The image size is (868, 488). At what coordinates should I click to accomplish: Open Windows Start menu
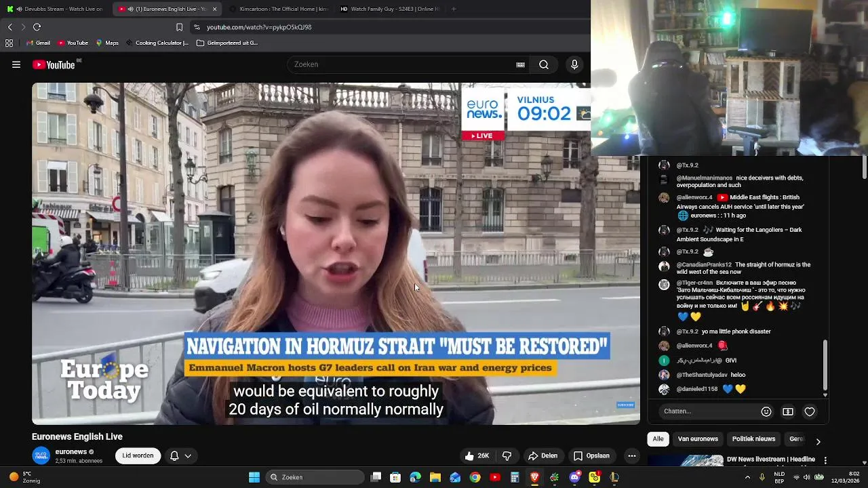coord(254,477)
